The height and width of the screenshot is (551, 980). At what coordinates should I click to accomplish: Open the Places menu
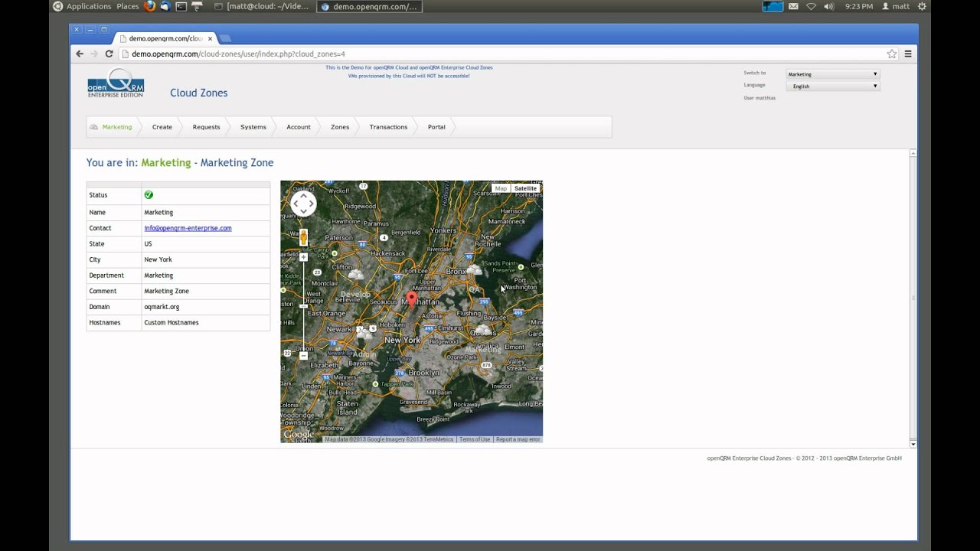click(x=128, y=6)
